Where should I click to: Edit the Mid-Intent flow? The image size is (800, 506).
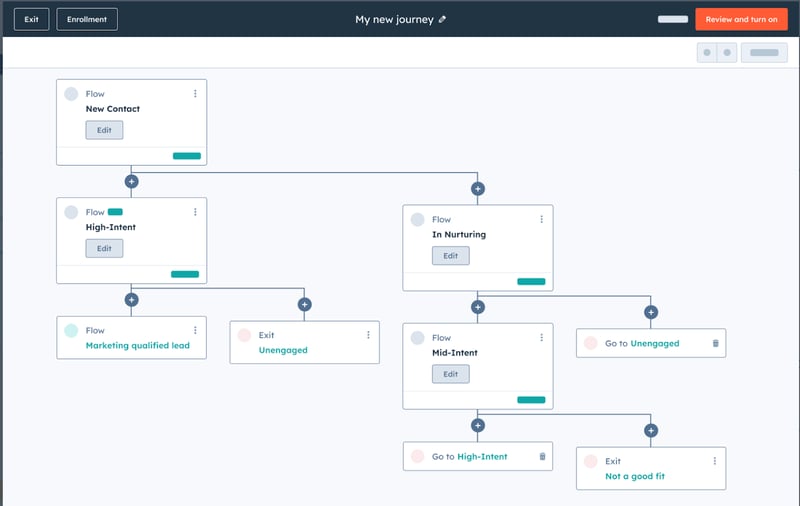451,374
